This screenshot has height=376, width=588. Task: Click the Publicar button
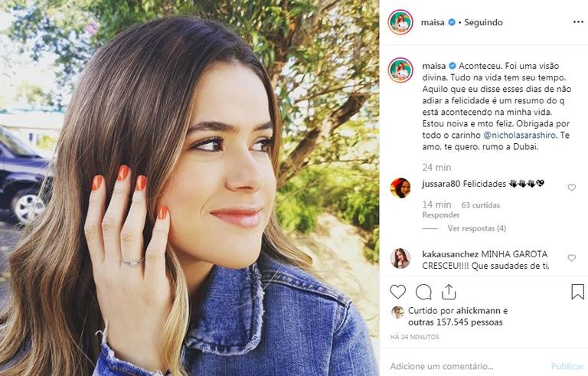(x=567, y=366)
